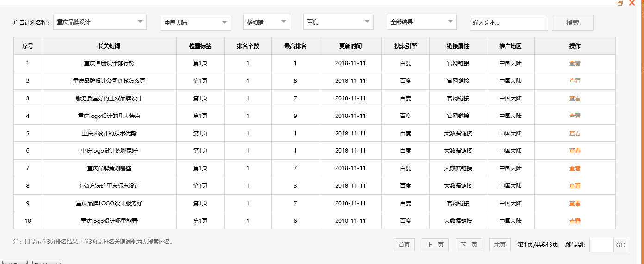Click highest rank 6 in row 10
Viewport: 644px width, 264px height.
tap(295, 221)
